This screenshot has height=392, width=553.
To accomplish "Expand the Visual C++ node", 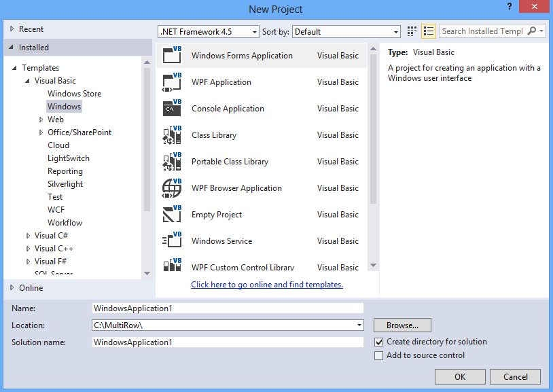I will (x=29, y=249).
